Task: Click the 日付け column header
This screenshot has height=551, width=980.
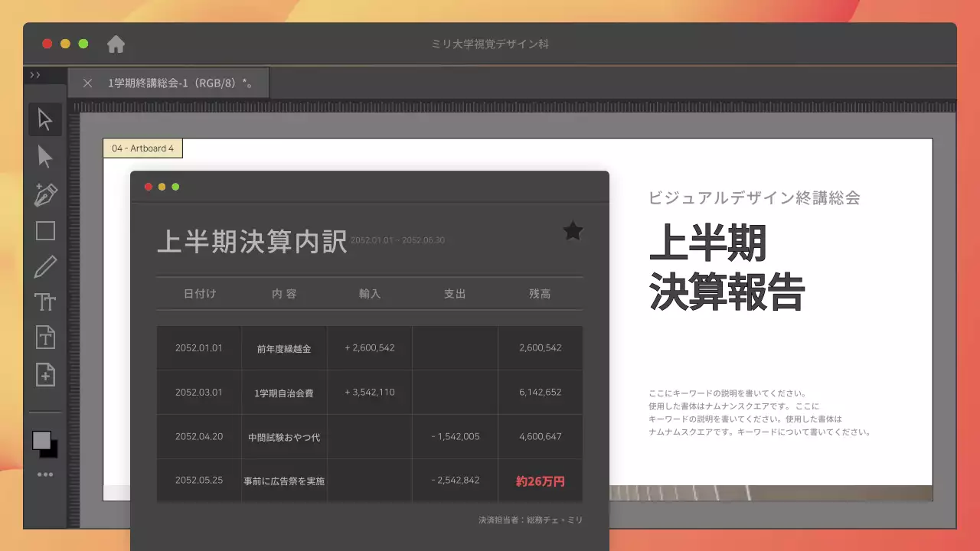Action: tap(198, 293)
